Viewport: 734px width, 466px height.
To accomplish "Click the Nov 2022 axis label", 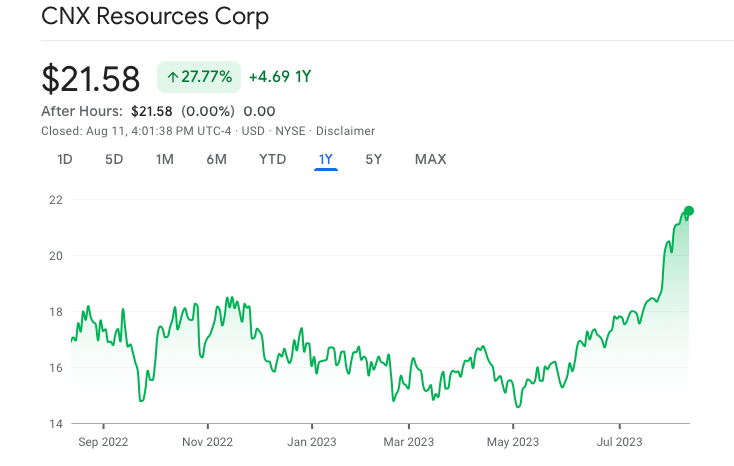I will point(207,442).
